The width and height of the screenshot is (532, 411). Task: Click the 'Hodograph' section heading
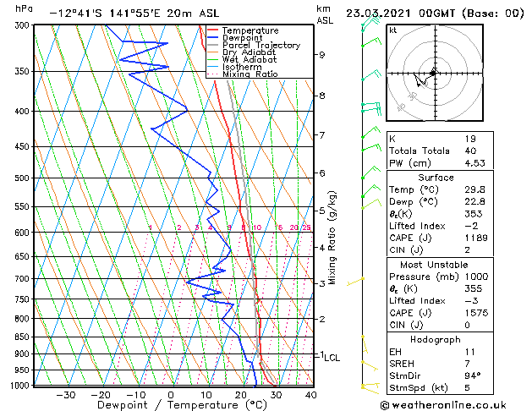pyautogui.click(x=436, y=340)
